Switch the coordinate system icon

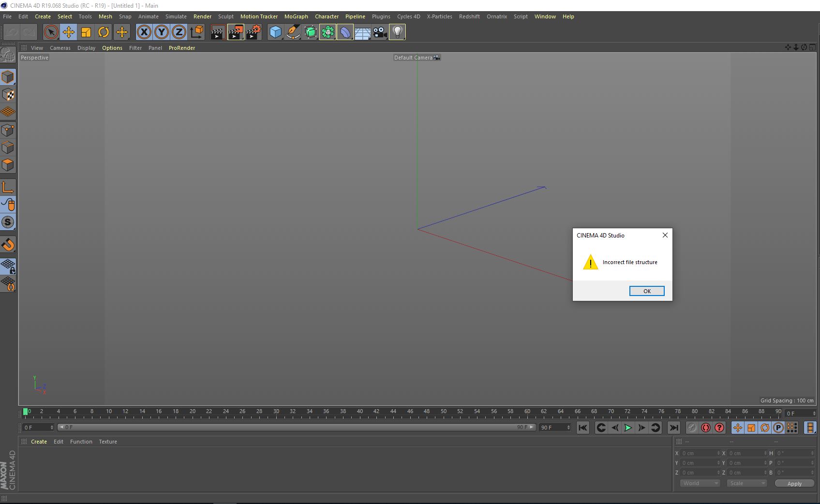(196, 32)
